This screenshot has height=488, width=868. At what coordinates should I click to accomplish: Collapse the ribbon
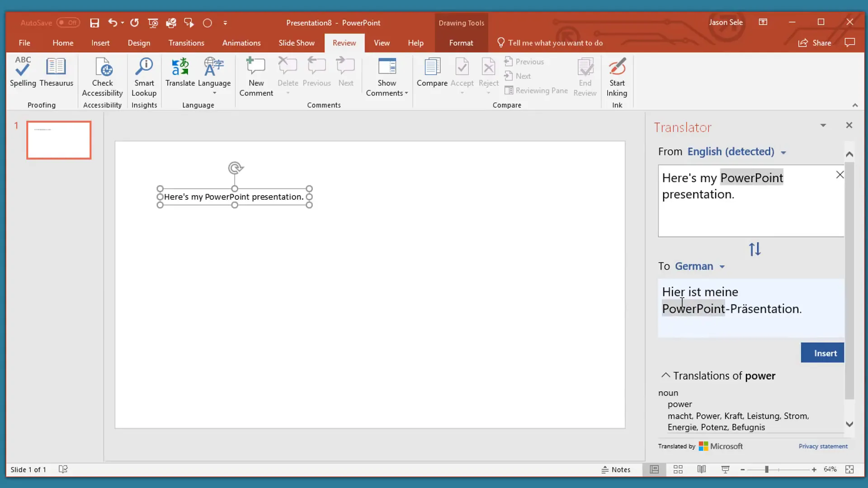(855, 105)
